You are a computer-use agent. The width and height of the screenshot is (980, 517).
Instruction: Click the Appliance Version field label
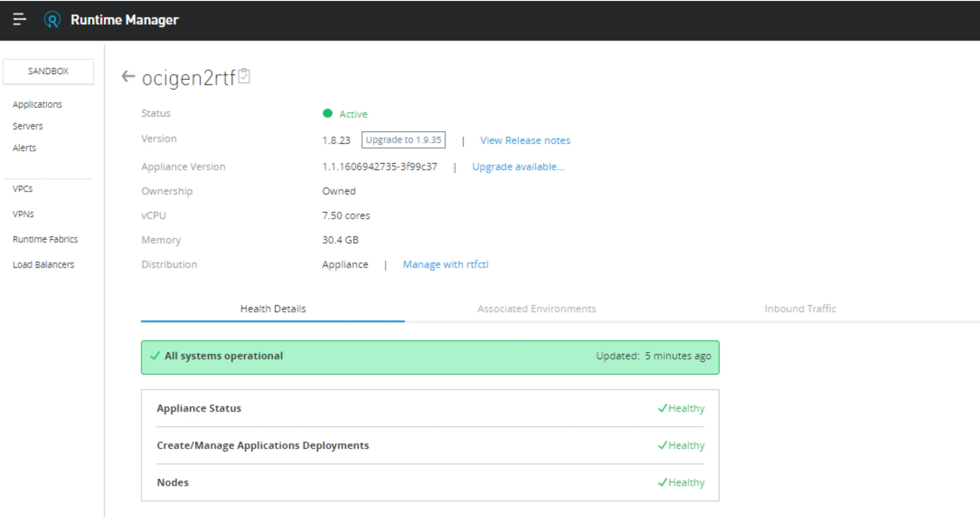point(184,167)
